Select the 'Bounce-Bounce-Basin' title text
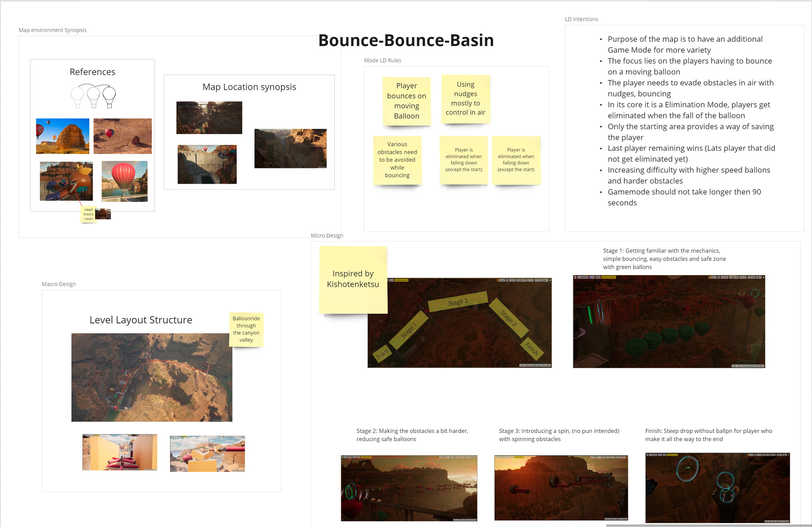The height and width of the screenshot is (527, 812). click(x=406, y=40)
